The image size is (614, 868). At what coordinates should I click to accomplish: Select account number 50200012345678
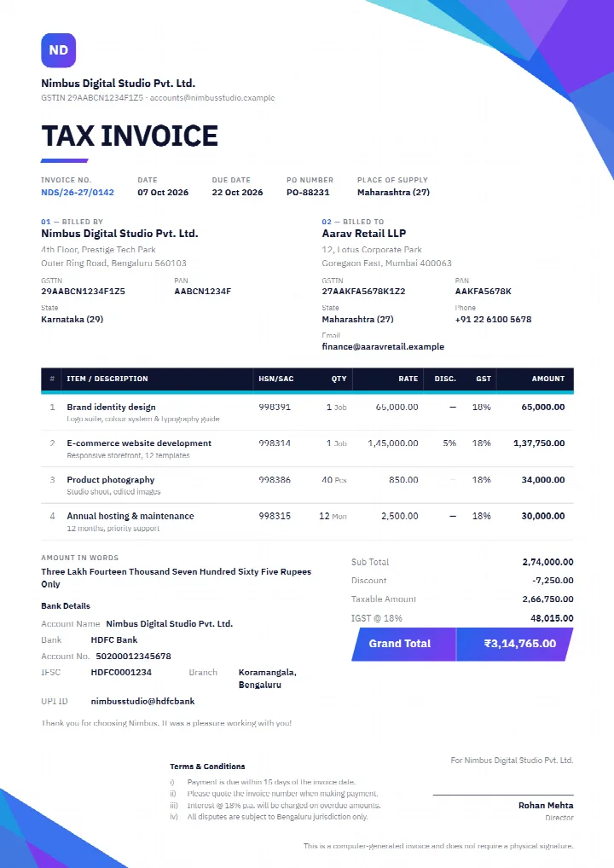pos(133,657)
